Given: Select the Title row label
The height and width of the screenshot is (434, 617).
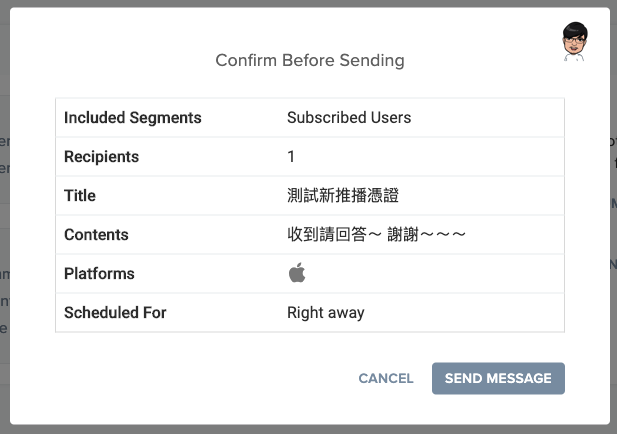Looking at the screenshot, I should [79, 196].
